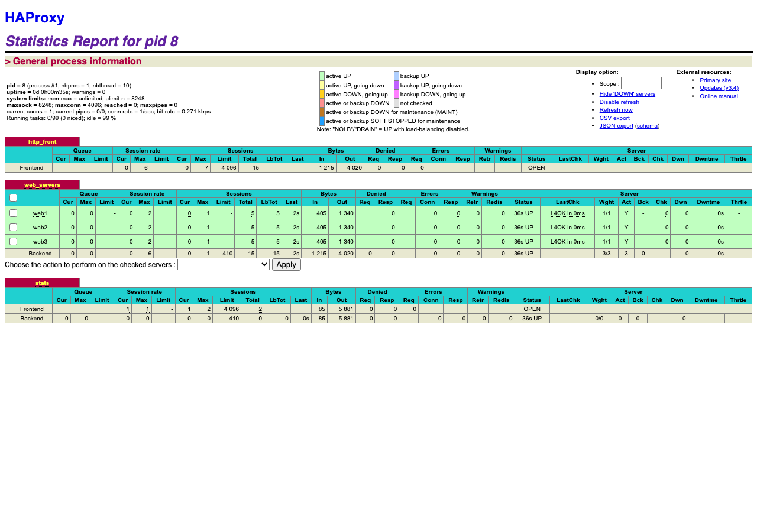Click web2 LastChk 'L4OK in 0ms' cell
Screen dimensions: 757x532
coord(568,227)
